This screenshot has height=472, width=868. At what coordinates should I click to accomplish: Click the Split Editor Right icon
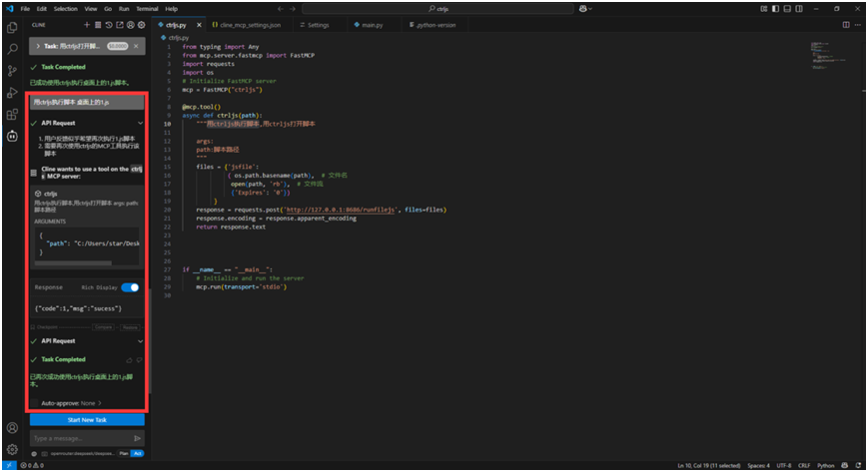[846, 25]
